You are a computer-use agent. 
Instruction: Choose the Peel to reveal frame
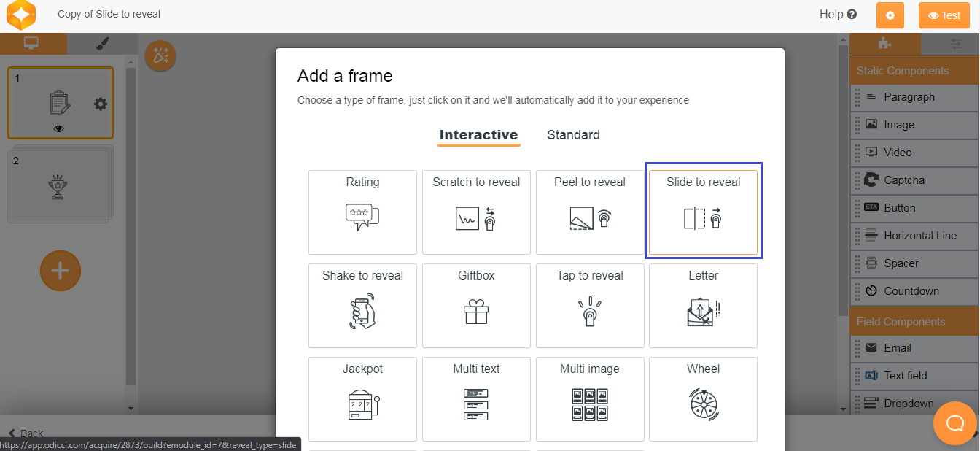[590, 212]
